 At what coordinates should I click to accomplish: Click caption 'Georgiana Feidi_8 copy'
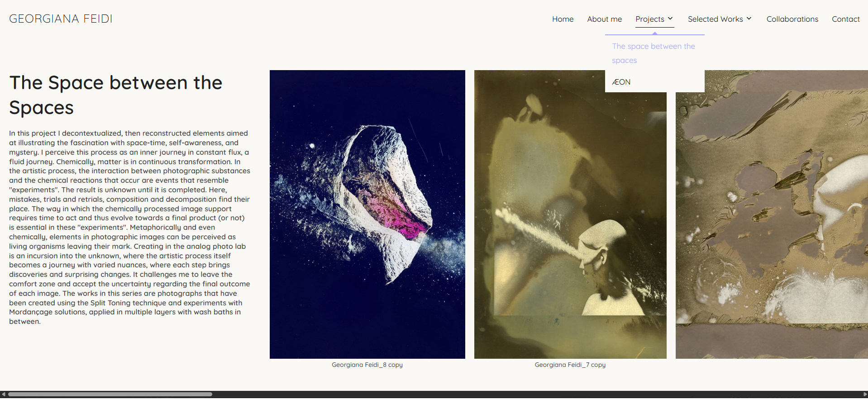[367, 365]
